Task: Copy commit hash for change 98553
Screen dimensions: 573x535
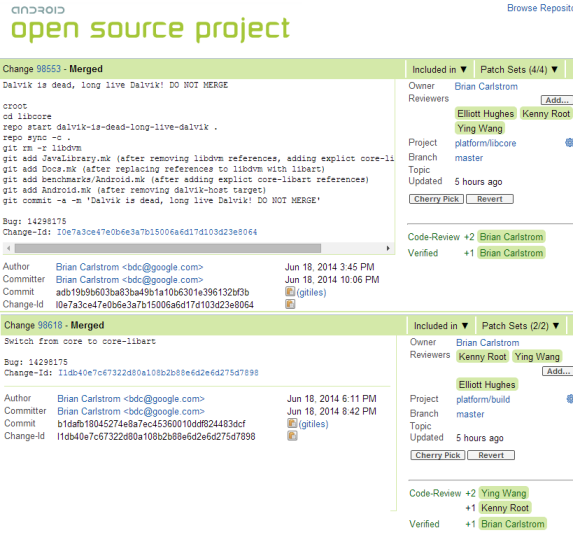Action: pos(290,292)
